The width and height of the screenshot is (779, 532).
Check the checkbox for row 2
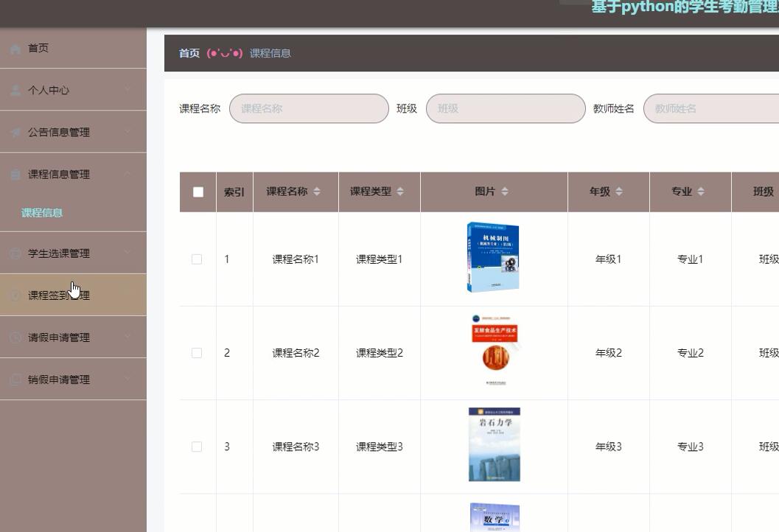197,353
